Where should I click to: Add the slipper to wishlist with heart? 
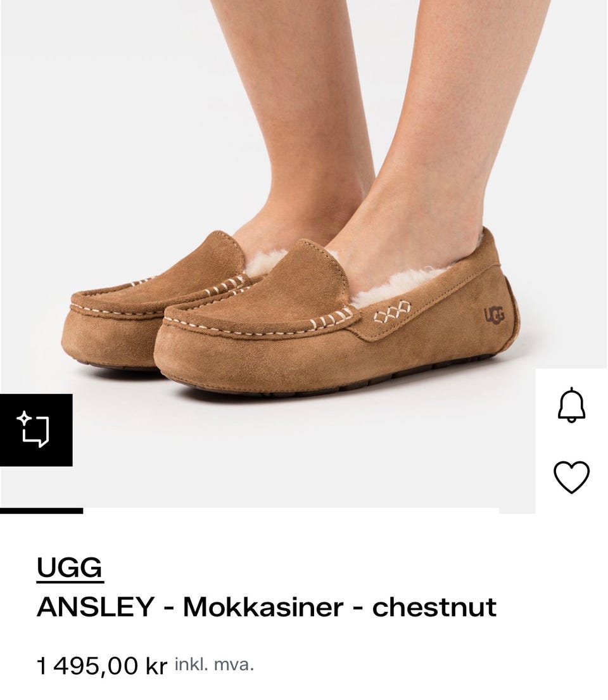point(571,477)
